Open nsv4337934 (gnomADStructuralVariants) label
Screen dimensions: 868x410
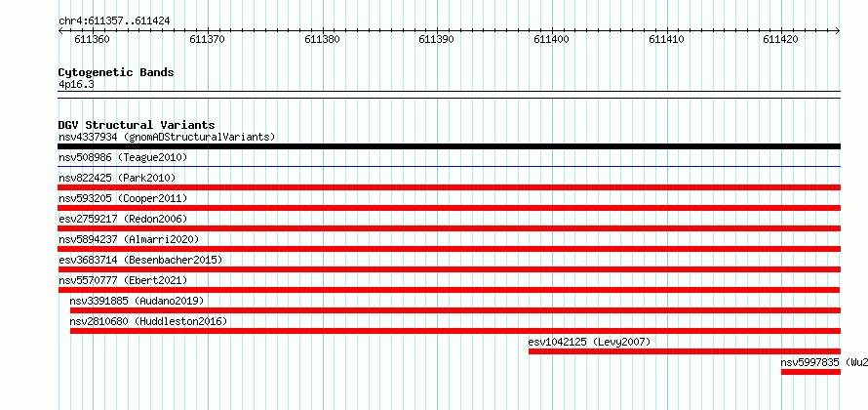pyautogui.click(x=167, y=137)
